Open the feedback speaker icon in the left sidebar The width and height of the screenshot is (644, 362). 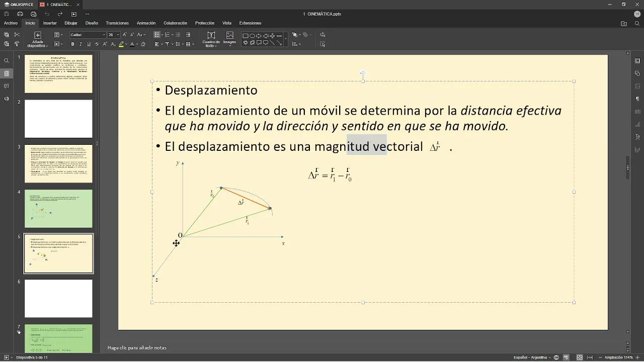(7, 99)
